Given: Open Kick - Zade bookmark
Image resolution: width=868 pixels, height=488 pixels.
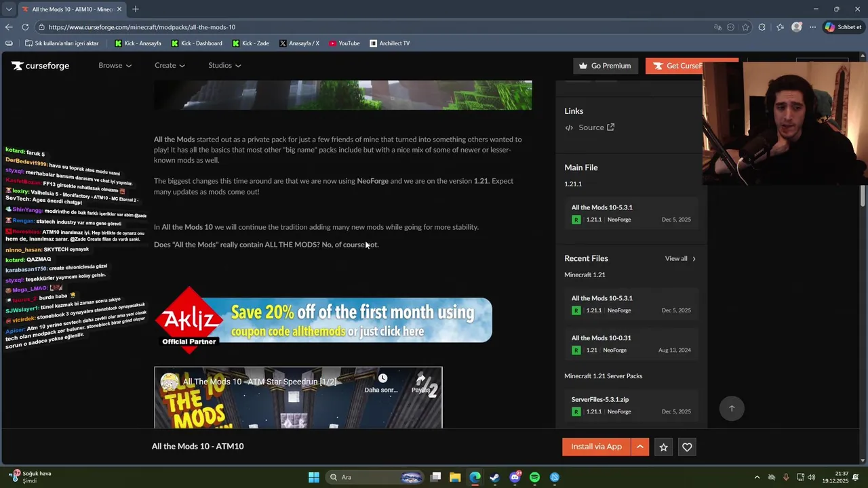Looking at the screenshot, I should point(250,43).
